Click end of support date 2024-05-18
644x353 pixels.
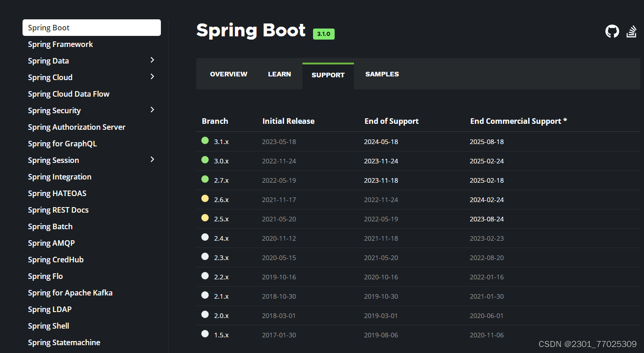point(381,142)
